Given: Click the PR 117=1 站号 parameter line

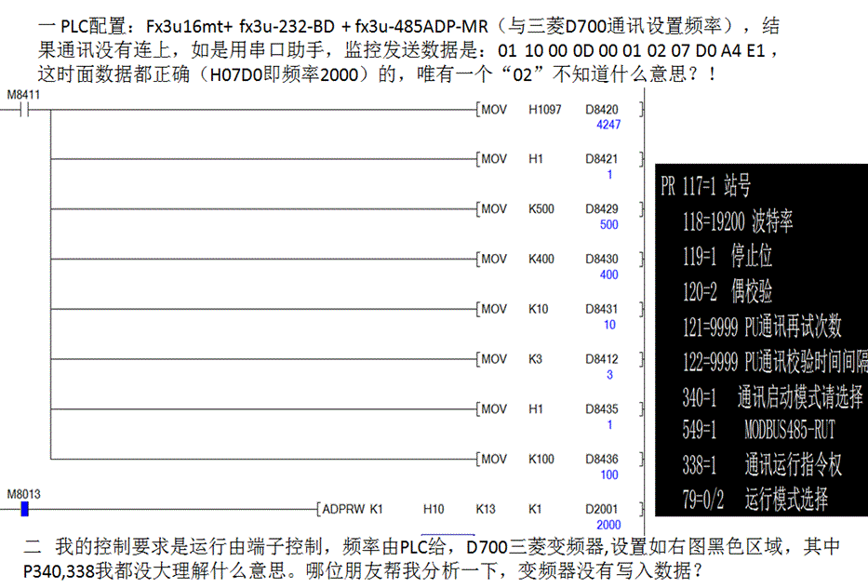Looking at the screenshot, I should (705, 186).
